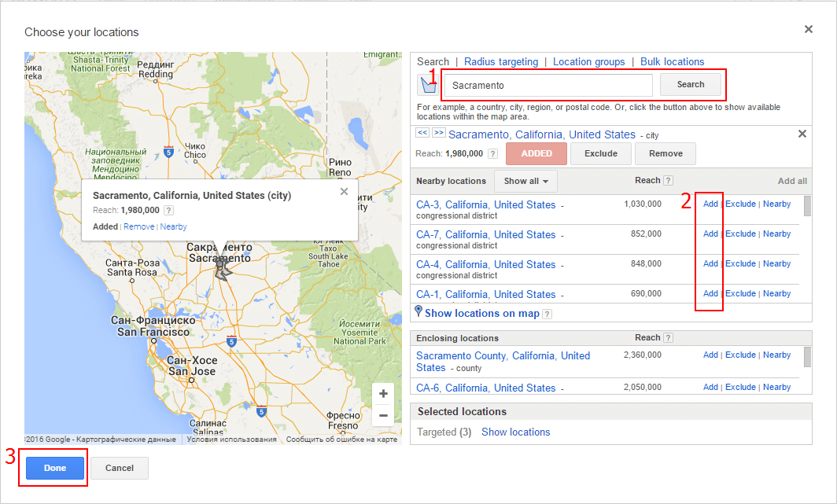
Task: Click the Search button
Action: click(691, 84)
